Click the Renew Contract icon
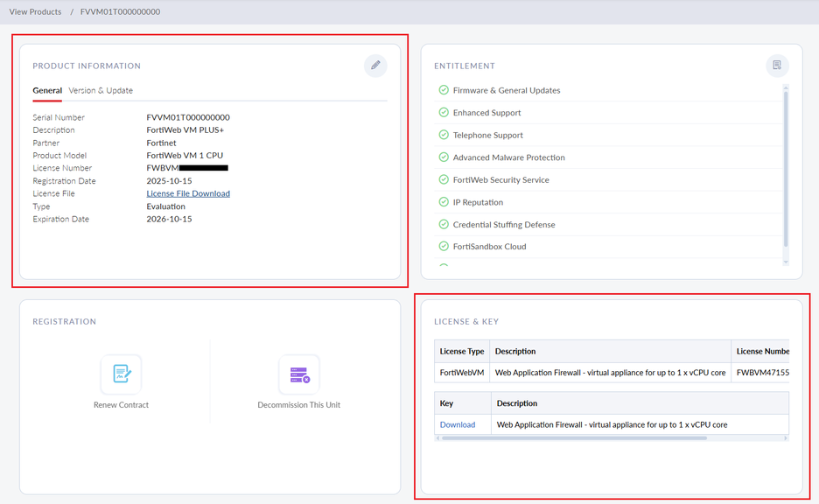This screenshot has height=504, width=819. coord(121,374)
